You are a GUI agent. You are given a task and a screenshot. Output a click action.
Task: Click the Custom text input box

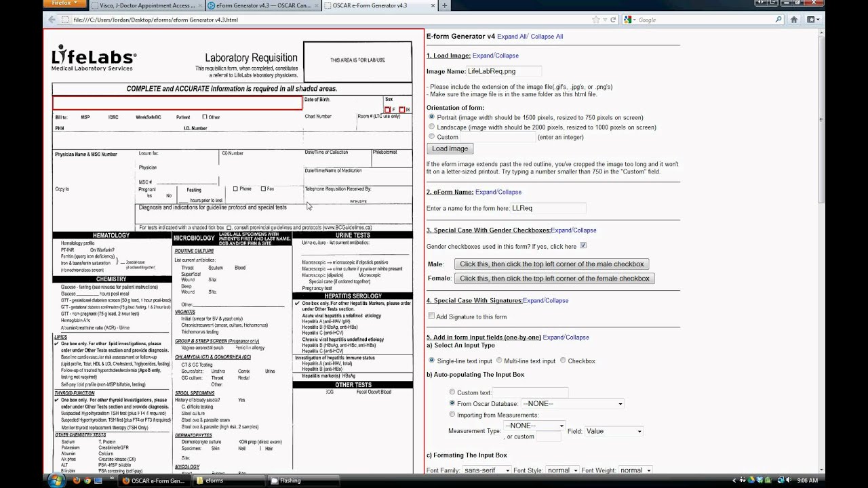(x=530, y=392)
